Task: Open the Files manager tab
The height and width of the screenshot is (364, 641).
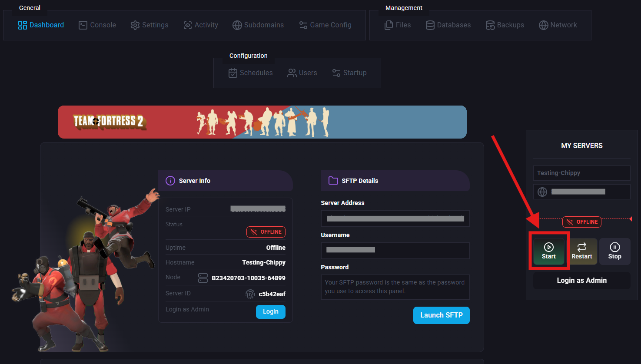Action: [x=397, y=25]
